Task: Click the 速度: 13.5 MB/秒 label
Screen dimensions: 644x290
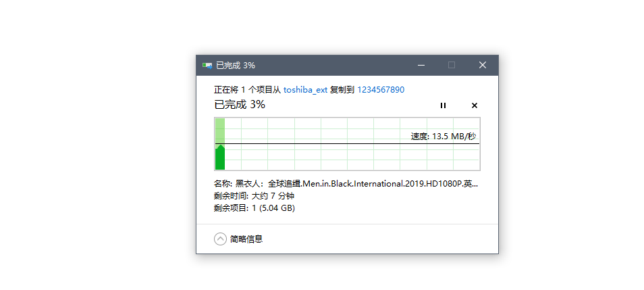Action: click(x=444, y=137)
